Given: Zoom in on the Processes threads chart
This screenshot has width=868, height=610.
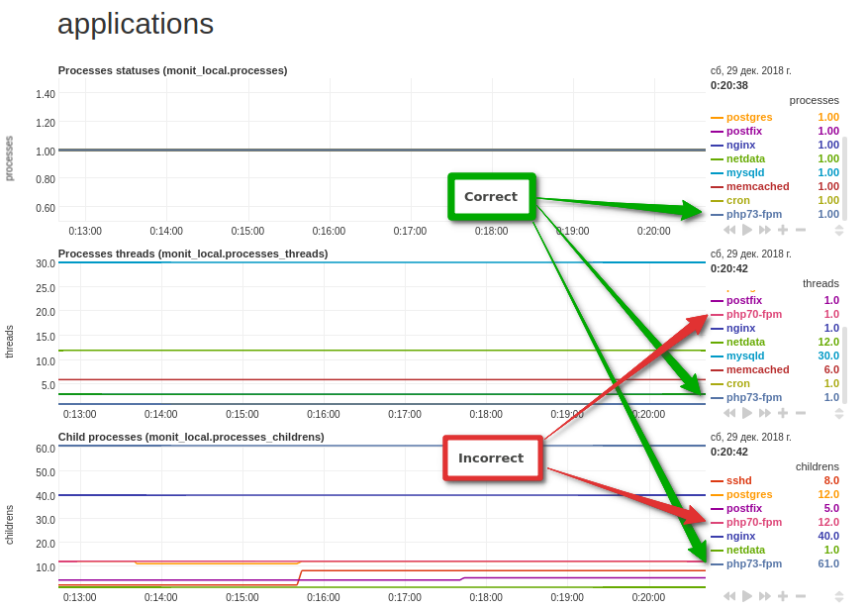Looking at the screenshot, I should tap(782, 413).
